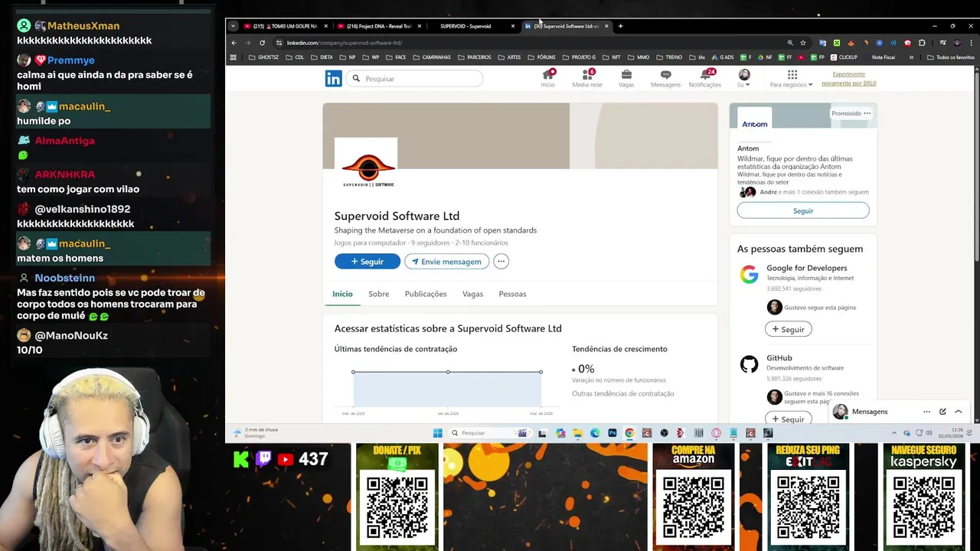Open the weather widget 2 mm de chuva
The image size is (980, 551).
pos(256,432)
